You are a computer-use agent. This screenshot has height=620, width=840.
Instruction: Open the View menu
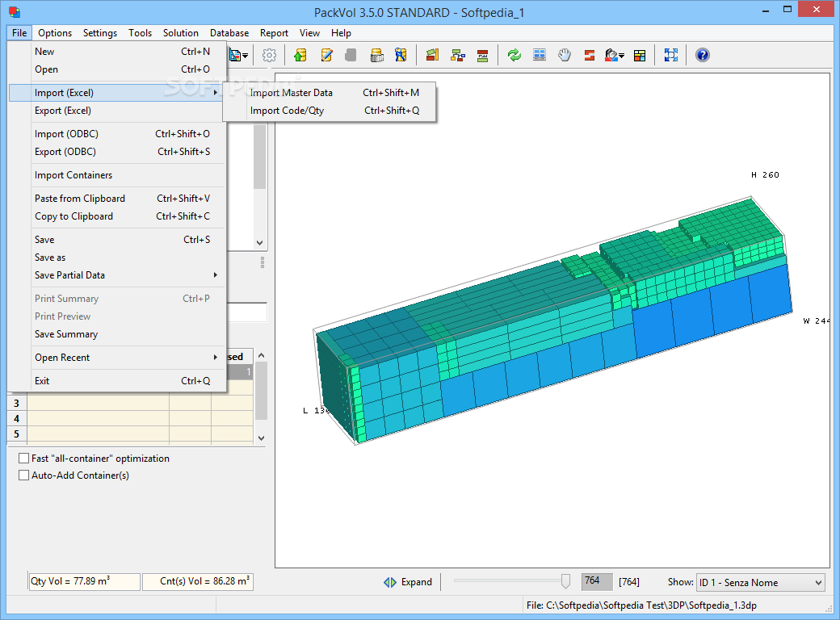click(309, 32)
